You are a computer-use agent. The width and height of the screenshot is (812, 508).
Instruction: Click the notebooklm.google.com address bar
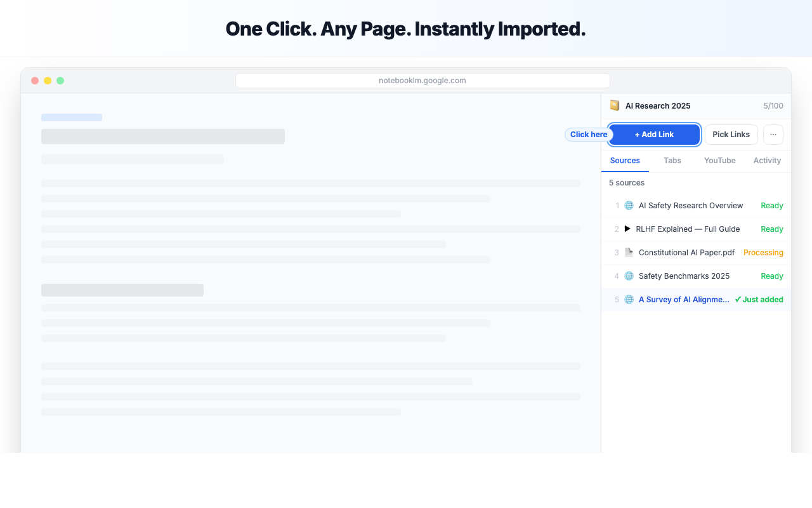click(x=422, y=81)
